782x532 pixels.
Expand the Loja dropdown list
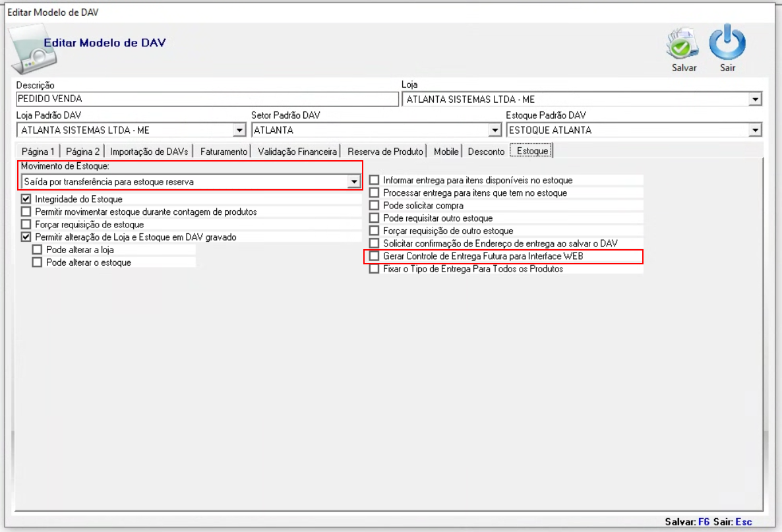[x=755, y=100]
